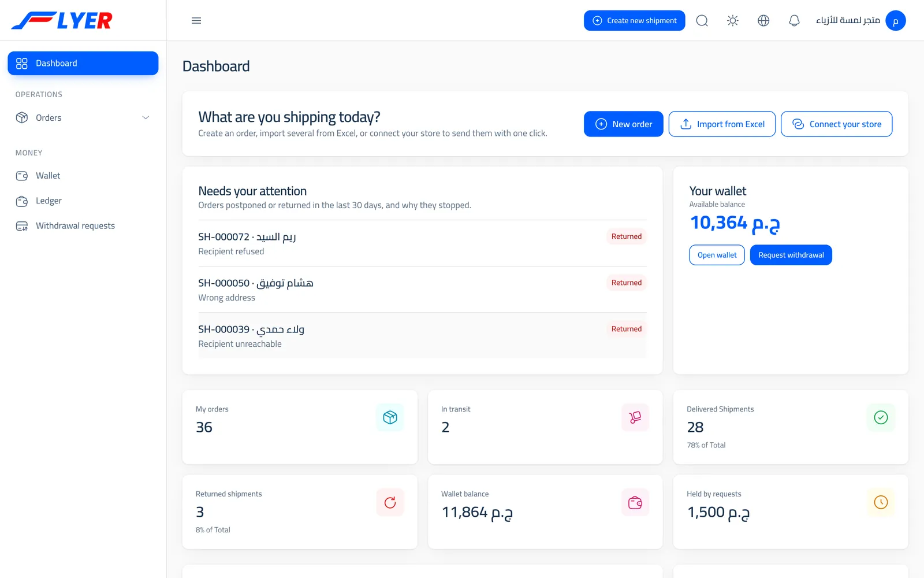The image size is (924, 578).
Task: Expand the Orders chevron in sidebar
Action: [146, 118]
